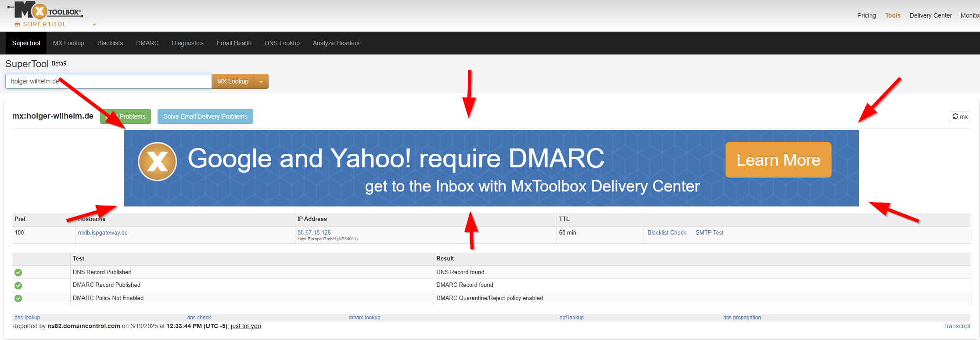Click the green Find Problems button
This screenshot has height=340, width=980.
click(x=126, y=116)
